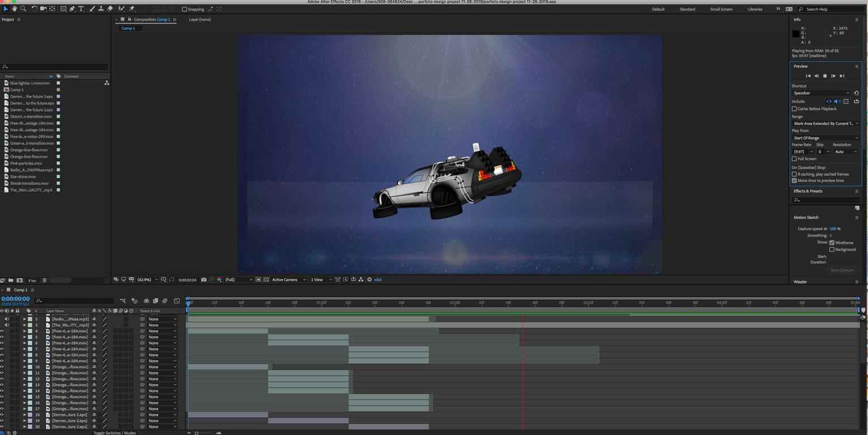
Task: Select the Rotation tool
Action: [x=35, y=9]
